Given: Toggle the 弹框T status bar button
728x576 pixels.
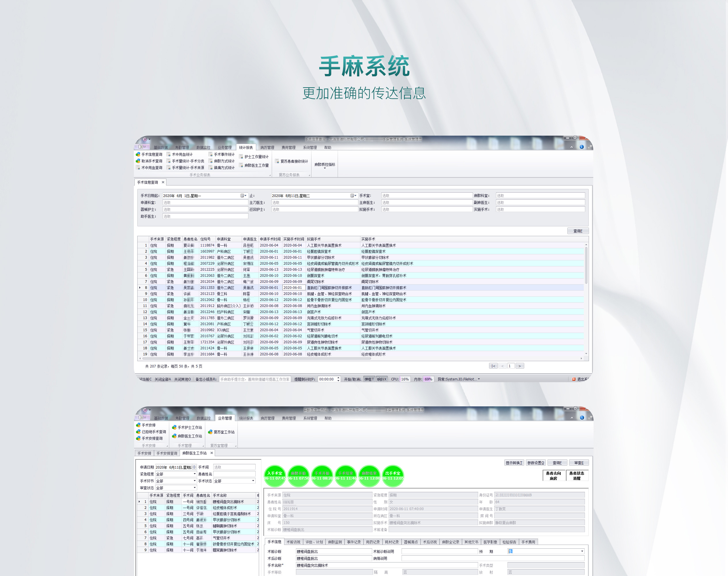Looking at the screenshot, I should click(x=369, y=379).
